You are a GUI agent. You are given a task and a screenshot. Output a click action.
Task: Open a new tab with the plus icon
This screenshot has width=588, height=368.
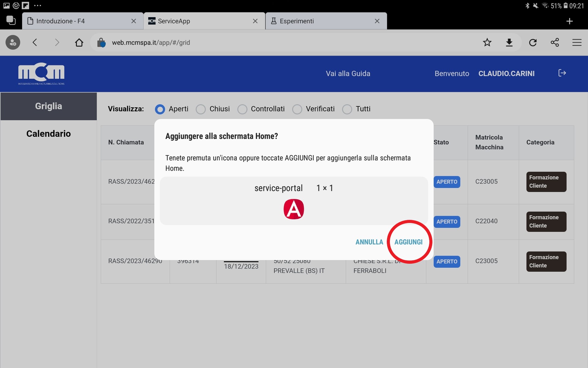[x=569, y=21]
